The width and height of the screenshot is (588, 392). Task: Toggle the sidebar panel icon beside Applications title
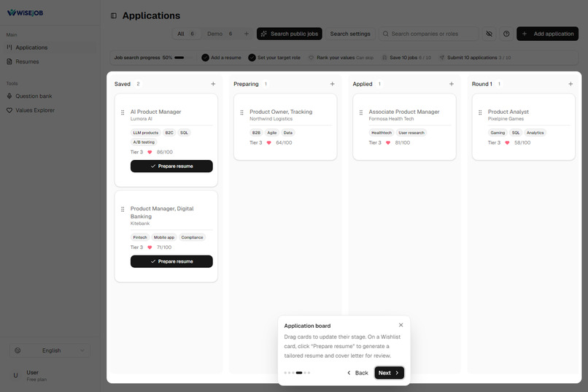pyautogui.click(x=114, y=16)
